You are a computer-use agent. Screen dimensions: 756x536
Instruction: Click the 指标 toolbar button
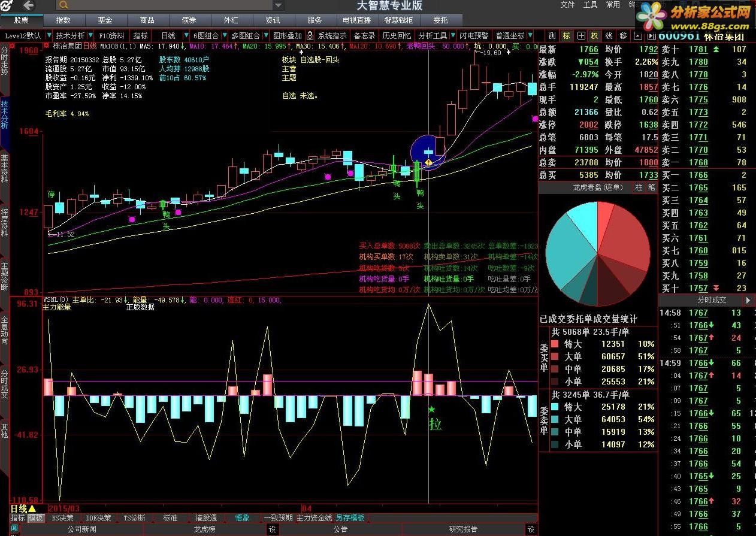click(x=141, y=36)
